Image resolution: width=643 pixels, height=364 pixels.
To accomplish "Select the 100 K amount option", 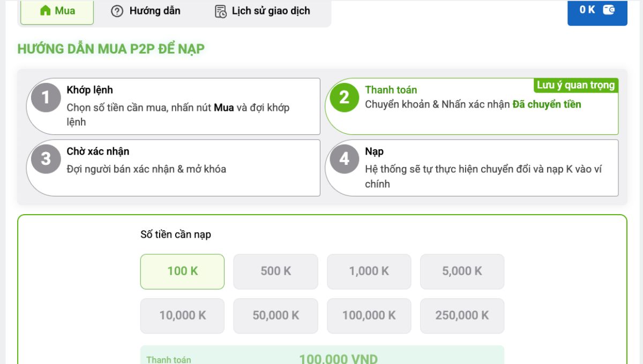I will pos(182,271).
